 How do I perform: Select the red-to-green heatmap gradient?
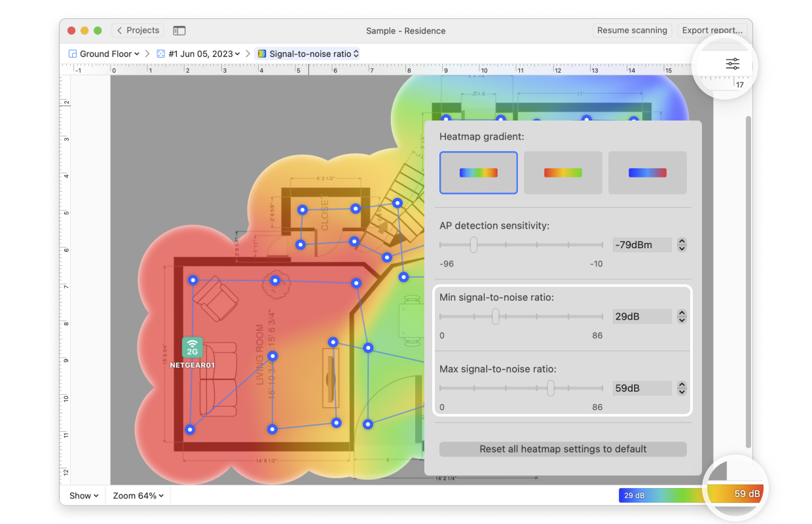point(563,173)
